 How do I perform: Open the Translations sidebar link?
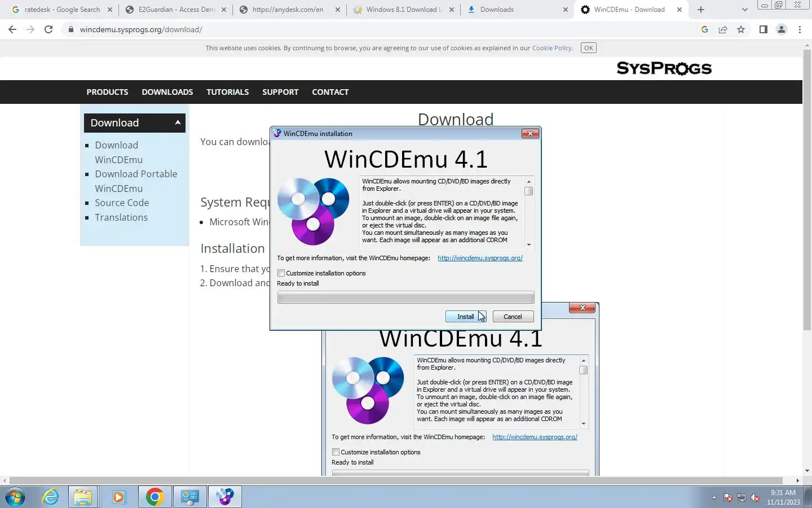tap(121, 217)
